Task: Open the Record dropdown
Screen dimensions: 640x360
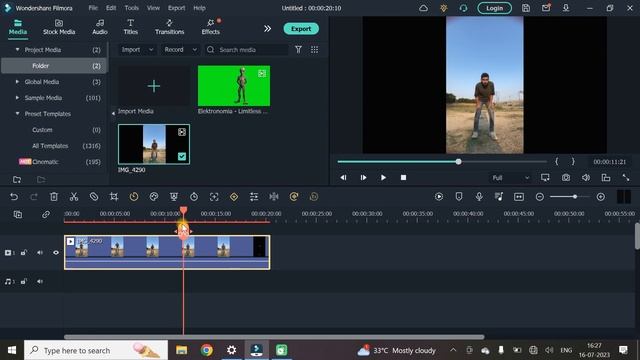Action: tap(180, 49)
